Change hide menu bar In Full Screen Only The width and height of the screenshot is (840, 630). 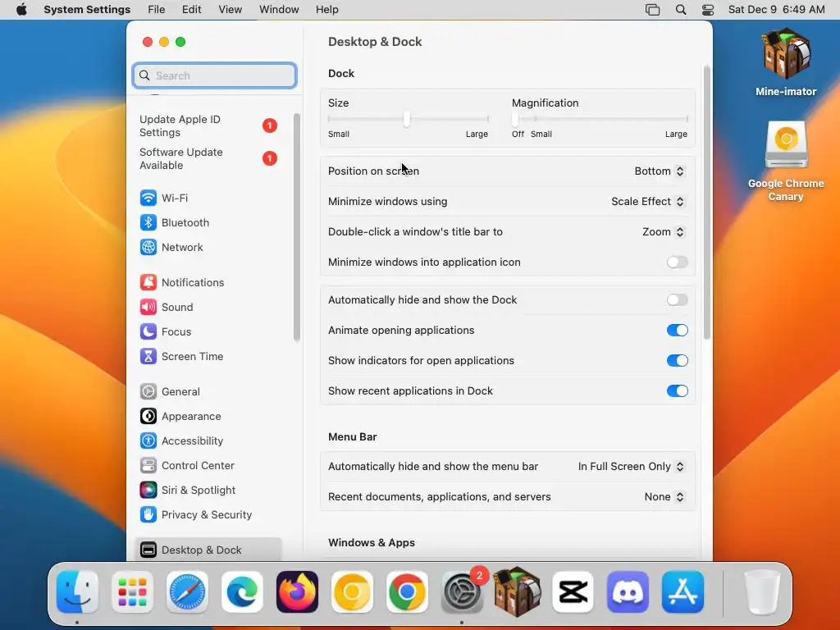coord(631,467)
